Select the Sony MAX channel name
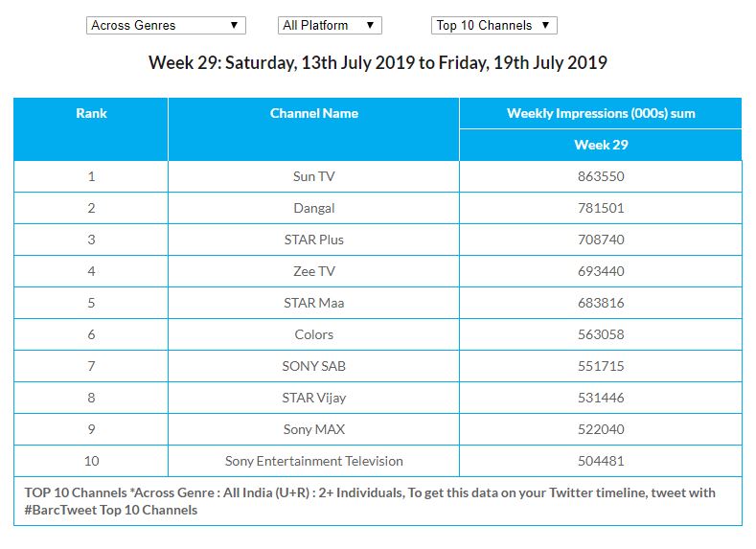The height and width of the screenshot is (549, 756). [313, 429]
